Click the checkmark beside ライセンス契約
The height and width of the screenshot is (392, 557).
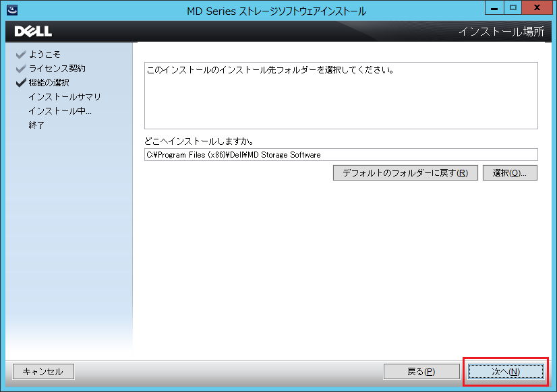20,67
